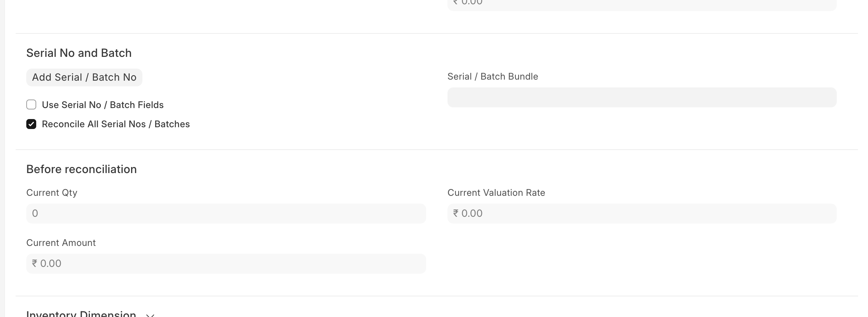
Task: Enable the Use Serial No / Batch Fields checkbox
Action: tap(31, 105)
